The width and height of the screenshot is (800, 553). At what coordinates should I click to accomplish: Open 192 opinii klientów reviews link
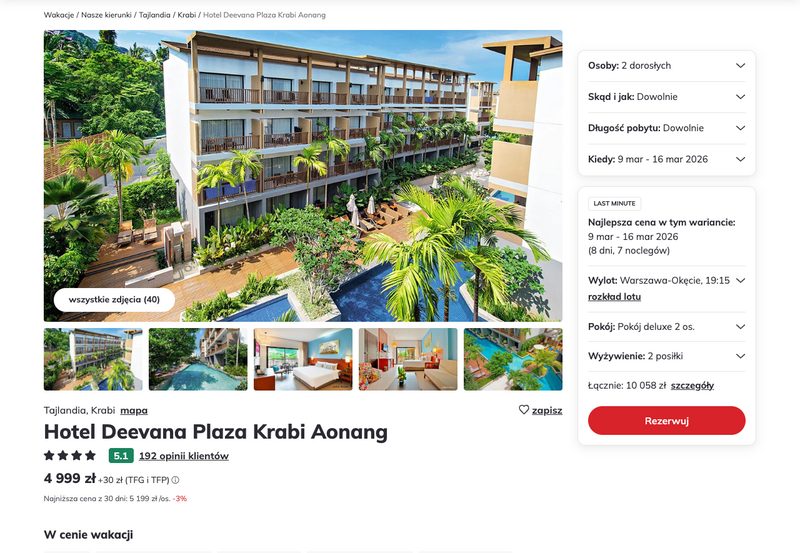184,456
